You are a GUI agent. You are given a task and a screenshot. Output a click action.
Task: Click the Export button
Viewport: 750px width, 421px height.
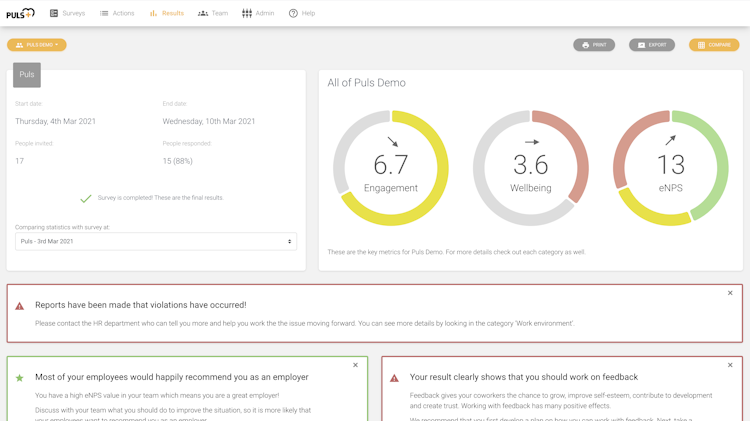(x=652, y=45)
